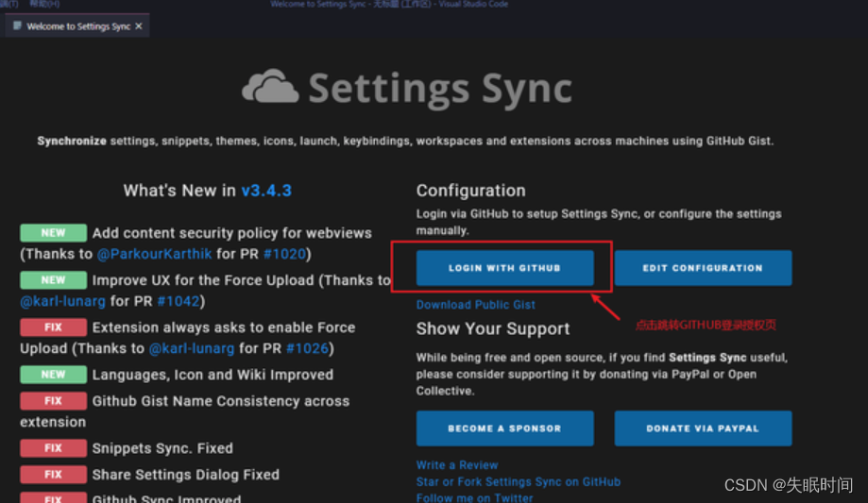Open the v3.4.3 version link
Screen dimensions: 868x503
[266, 191]
